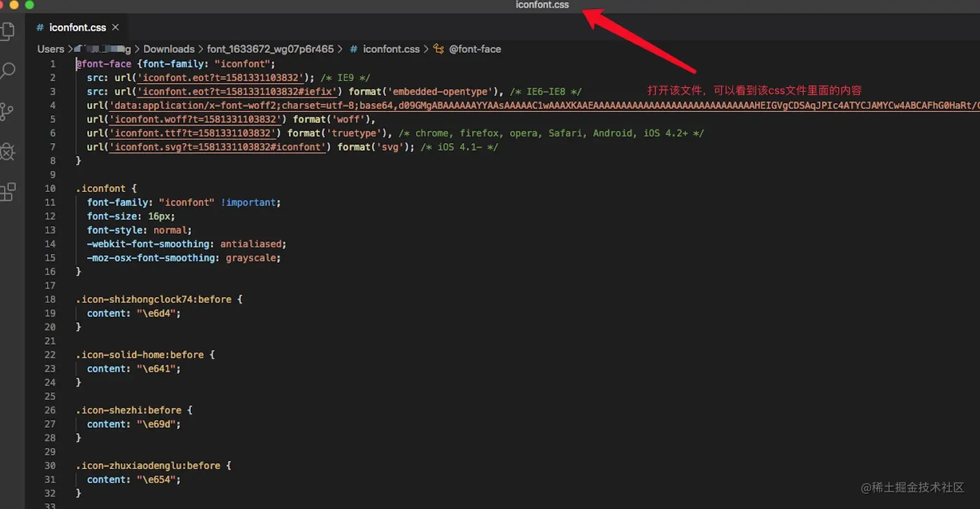The image size is (980, 509).
Task: Click line number 32 in the gutter
Action: tap(50, 494)
